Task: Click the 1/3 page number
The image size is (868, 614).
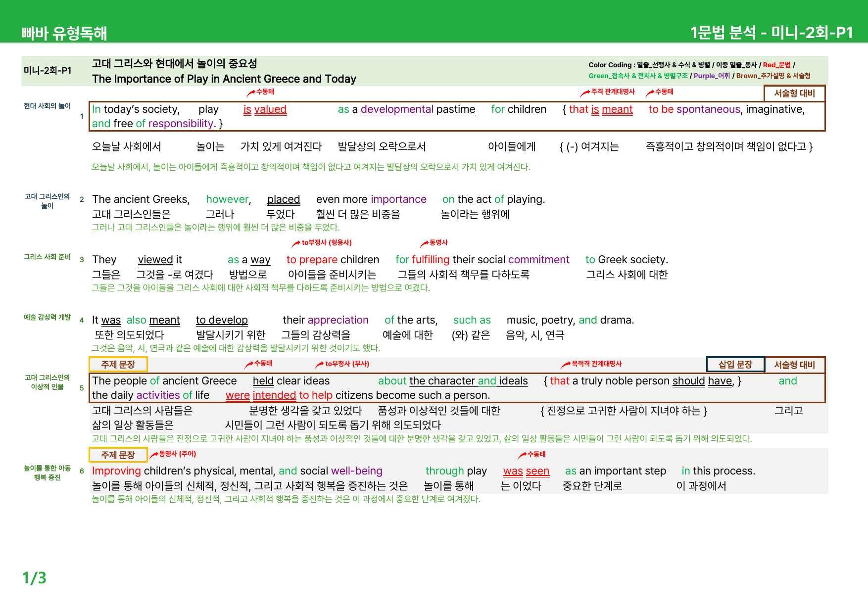Action: pyautogui.click(x=35, y=578)
